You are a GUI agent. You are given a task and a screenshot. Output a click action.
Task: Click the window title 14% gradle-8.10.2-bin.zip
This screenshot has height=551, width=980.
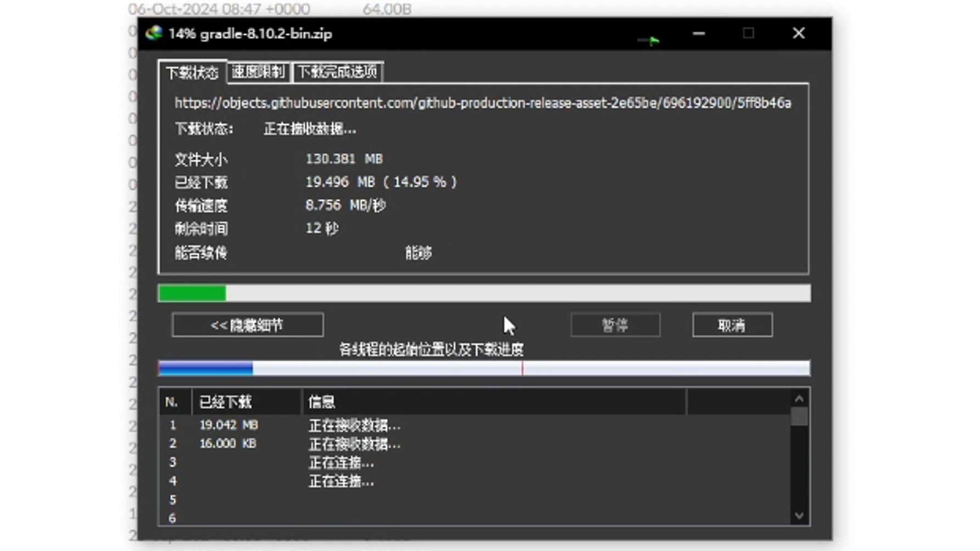(250, 33)
